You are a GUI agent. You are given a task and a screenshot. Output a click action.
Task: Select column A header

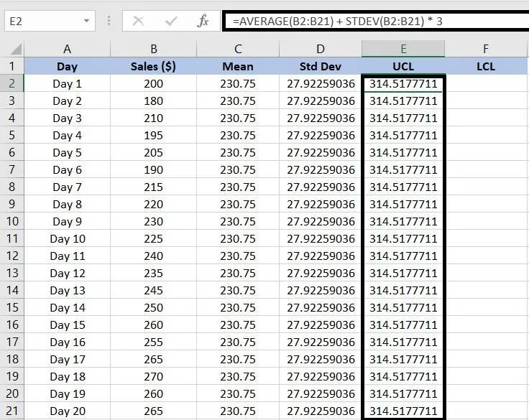click(x=67, y=49)
